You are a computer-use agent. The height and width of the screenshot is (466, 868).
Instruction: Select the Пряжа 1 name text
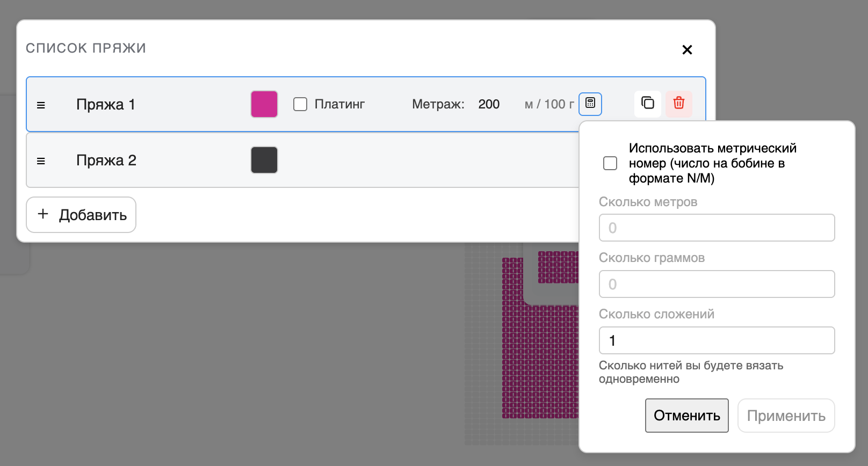click(106, 104)
